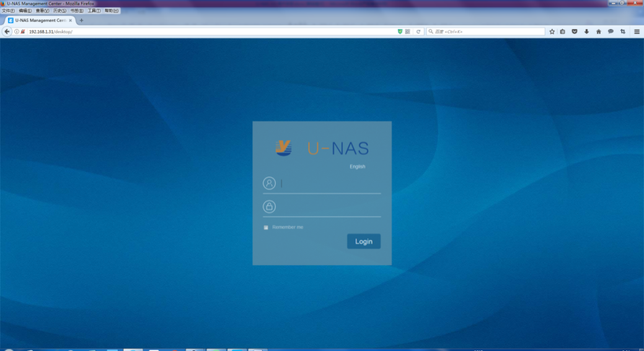Open a new tab with plus button
Viewport: 644px width, 351px height.
pyautogui.click(x=81, y=20)
